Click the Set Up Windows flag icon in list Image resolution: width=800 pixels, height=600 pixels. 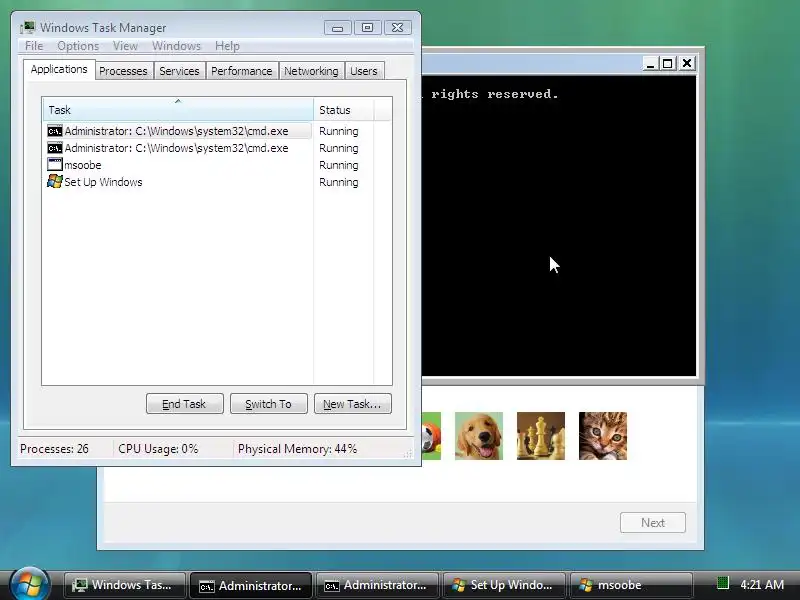55,181
